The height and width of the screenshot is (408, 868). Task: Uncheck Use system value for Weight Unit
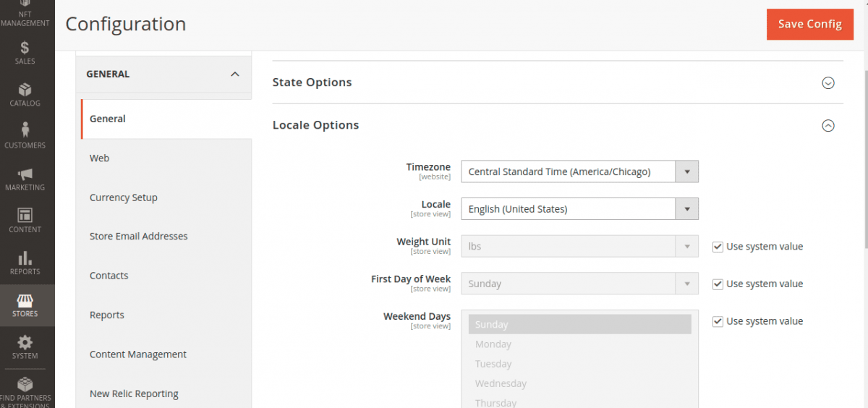[718, 247]
